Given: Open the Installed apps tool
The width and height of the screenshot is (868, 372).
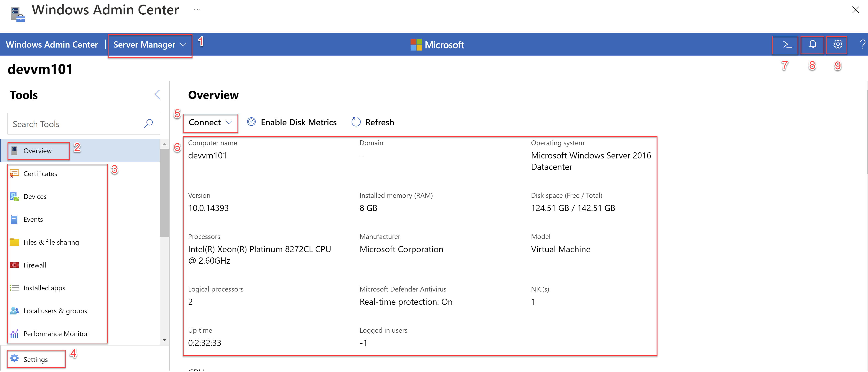Looking at the screenshot, I should (80, 288).
